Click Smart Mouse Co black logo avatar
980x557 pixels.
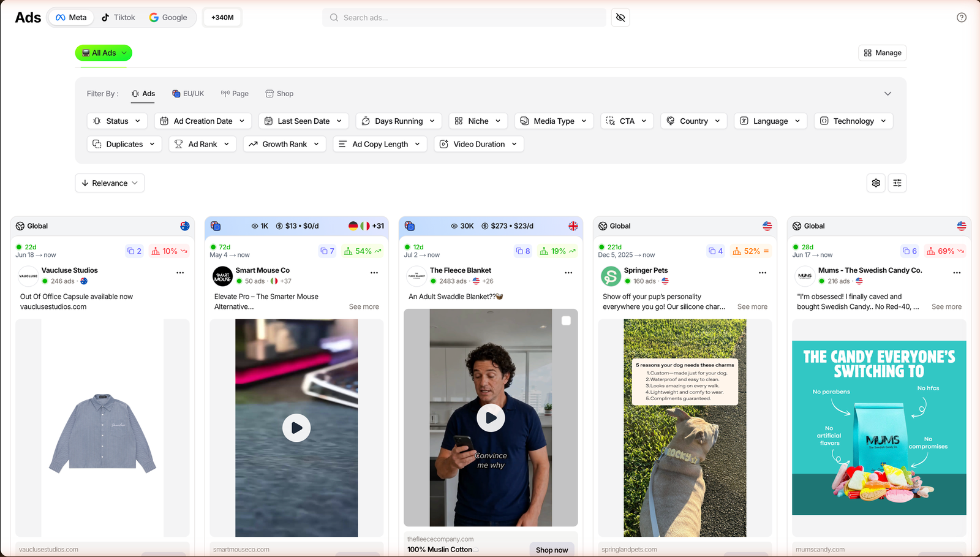click(x=222, y=276)
